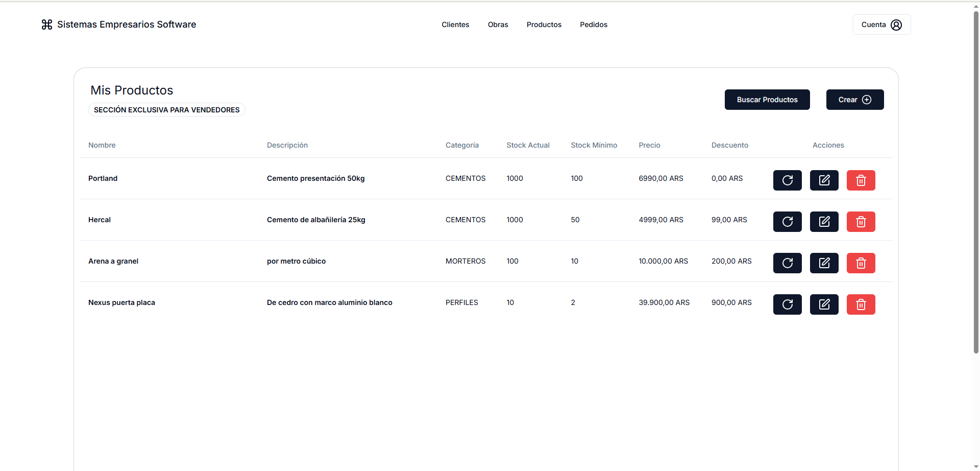Delete the Portland product
Viewport: 980px width, 471px height.
(x=861, y=180)
